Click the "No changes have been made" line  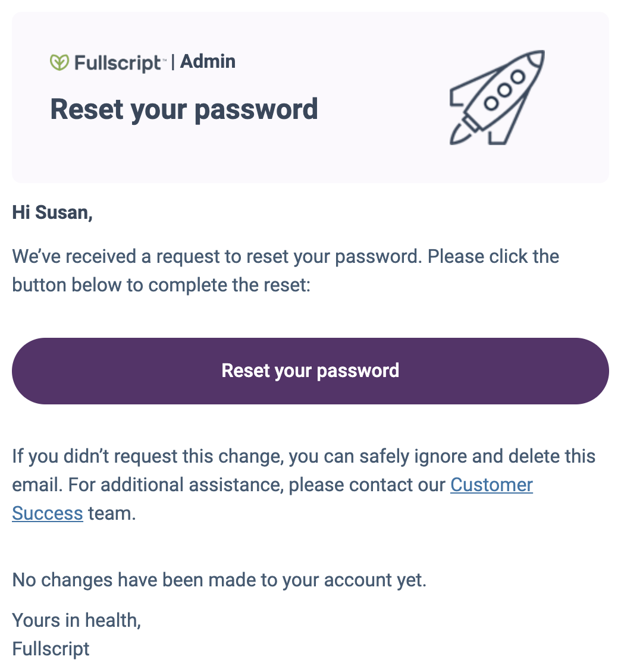point(219,580)
